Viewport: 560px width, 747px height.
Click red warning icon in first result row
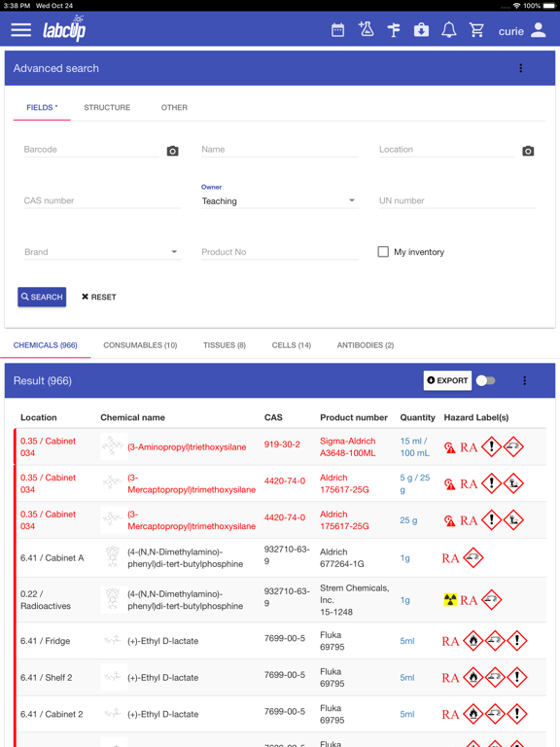(x=449, y=447)
